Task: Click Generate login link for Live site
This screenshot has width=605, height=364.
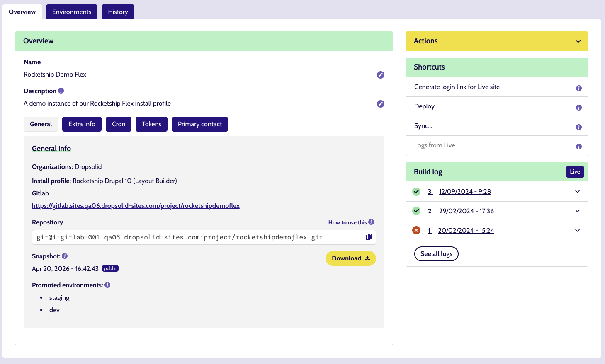Action: [x=457, y=87]
